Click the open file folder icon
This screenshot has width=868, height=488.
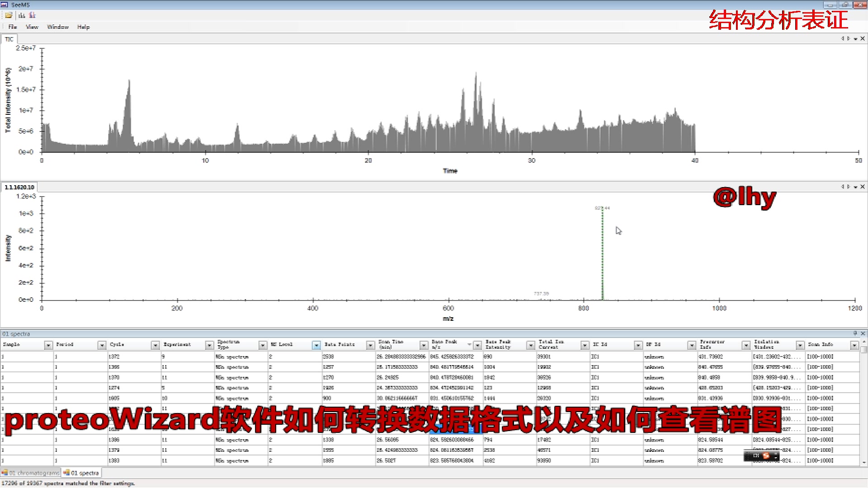[x=9, y=15]
